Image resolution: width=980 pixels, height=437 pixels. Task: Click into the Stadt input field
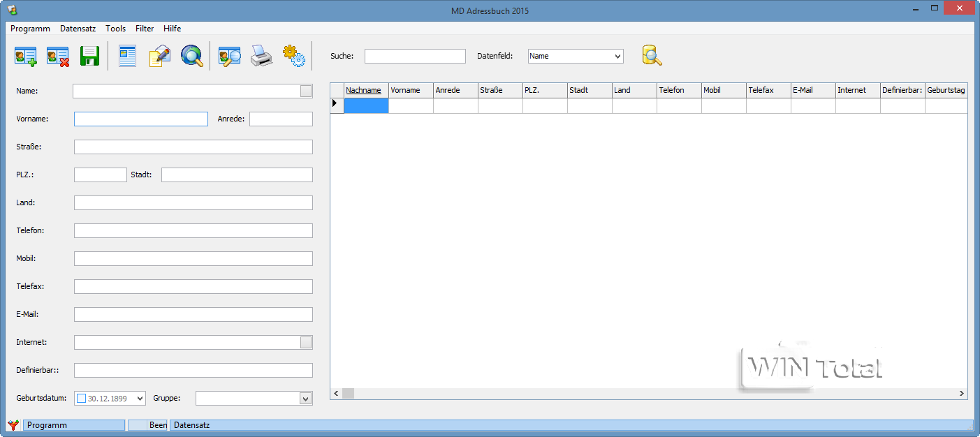point(237,175)
